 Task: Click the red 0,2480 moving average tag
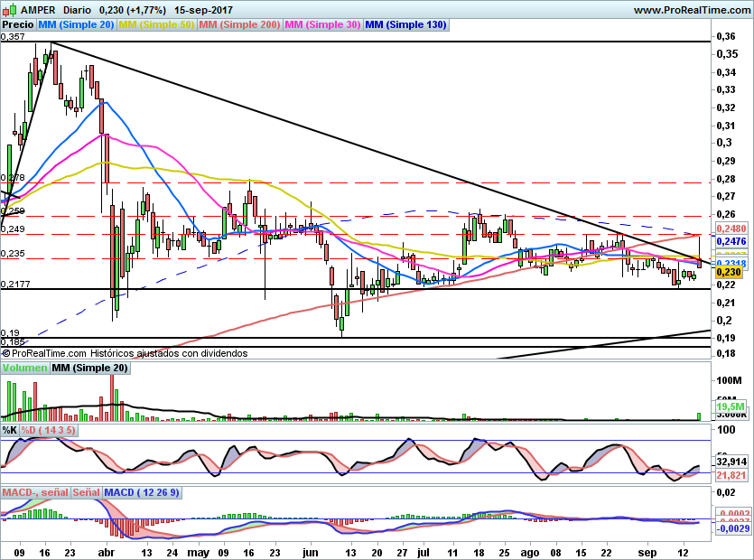[x=730, y=229]
